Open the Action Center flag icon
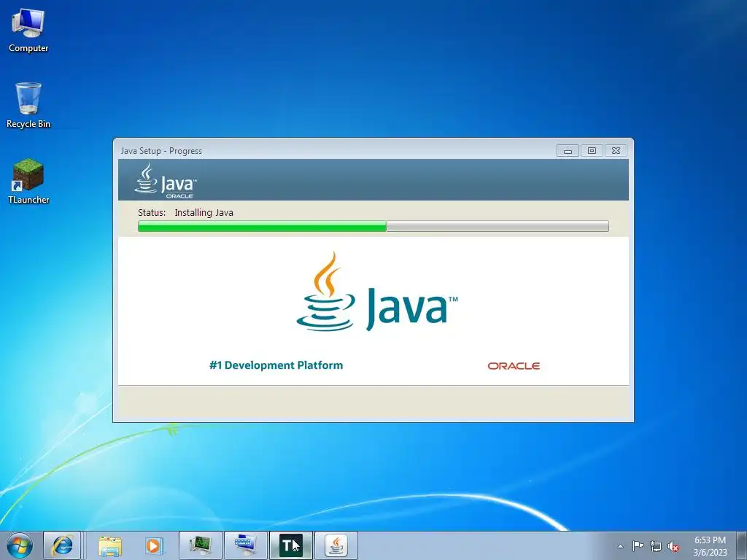Viewport: 747px width, 560px height. point(638,546)
